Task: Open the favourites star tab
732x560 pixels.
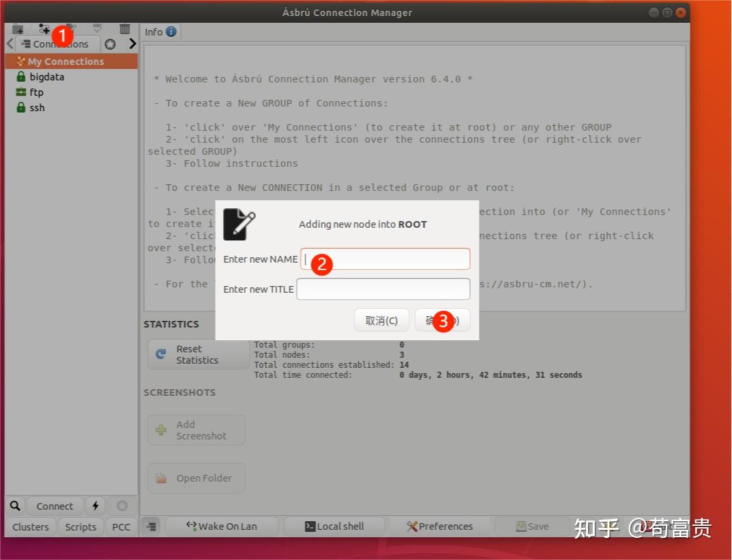Action: (111, 44)
